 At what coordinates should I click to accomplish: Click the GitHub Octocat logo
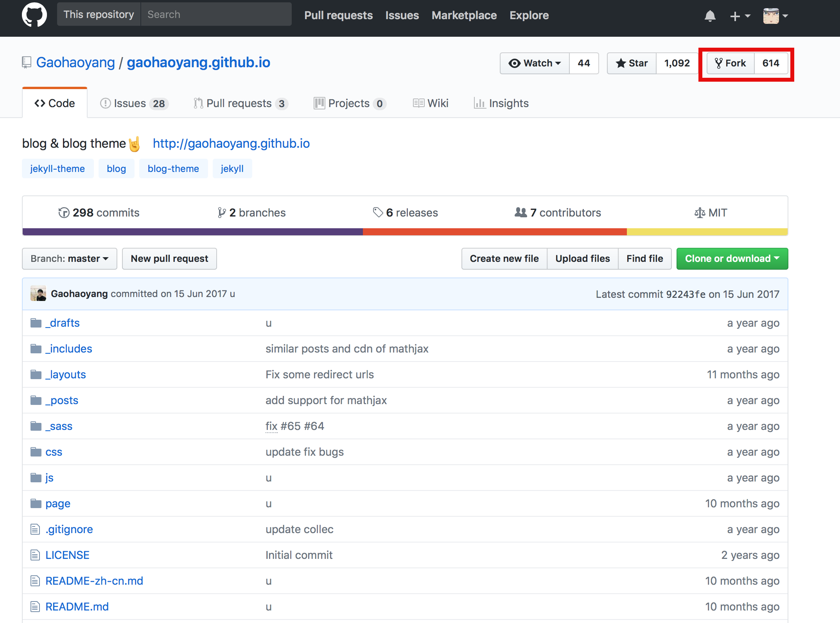pyautogui.click(x=34, y=15)
